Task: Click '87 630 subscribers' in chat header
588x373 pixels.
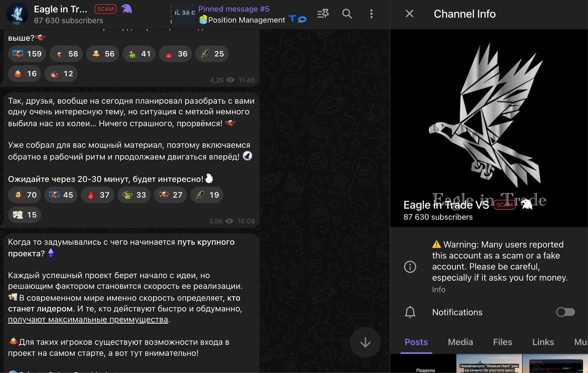Action: [68, 21]
